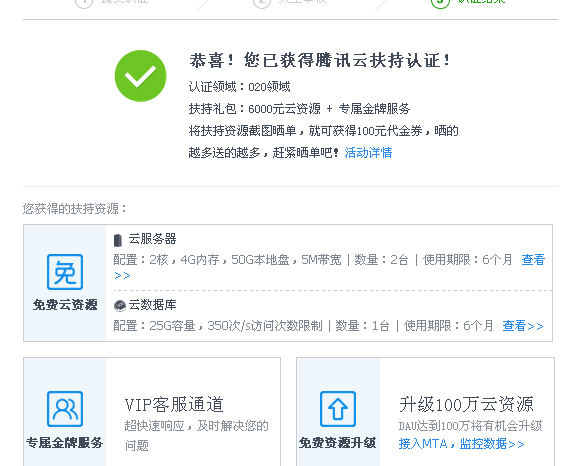569x466 pixels.
Task: Open the 活动详情 activity details link
Action: pyautogui.click(x=368, y=152)
